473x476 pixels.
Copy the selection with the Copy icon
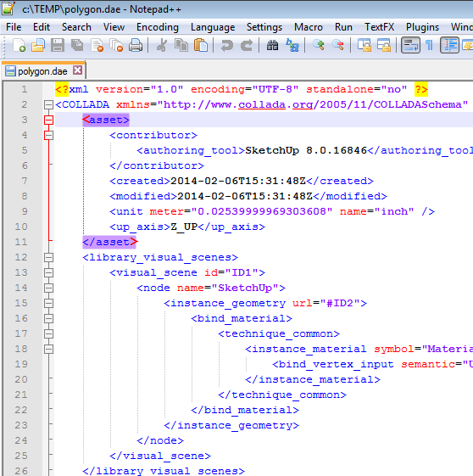pos(181,45)
